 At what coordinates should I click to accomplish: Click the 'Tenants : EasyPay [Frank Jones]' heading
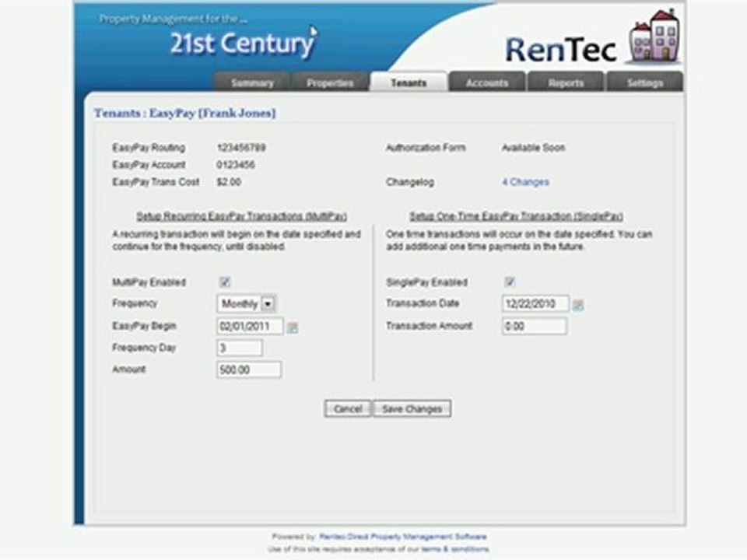(x=185, y=114)
